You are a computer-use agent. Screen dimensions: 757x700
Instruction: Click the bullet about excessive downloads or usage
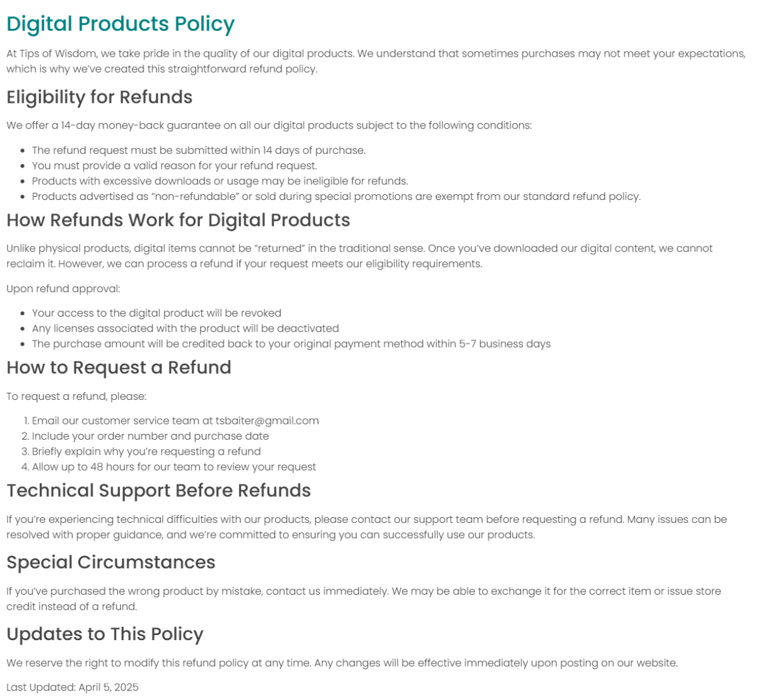(220, 181)
